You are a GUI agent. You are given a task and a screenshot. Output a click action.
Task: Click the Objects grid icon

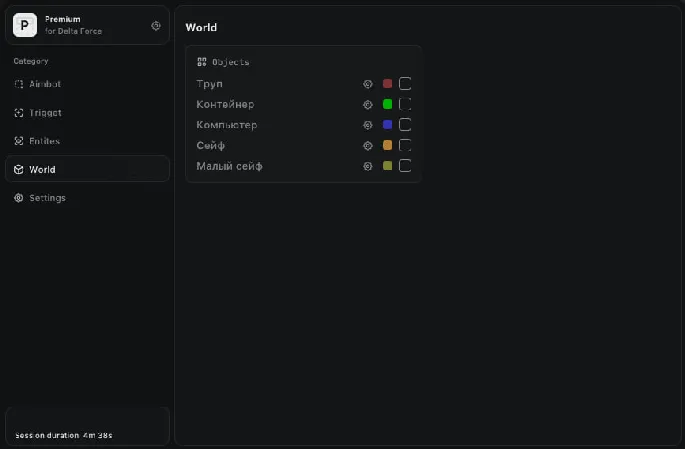pyautogui.click(x=202, y=62)
